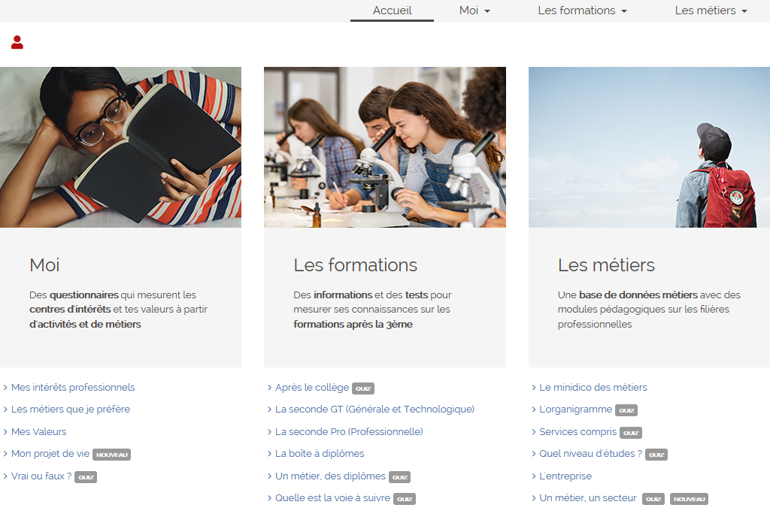Click the red user profile icon
Viewport: 770px width, 532px height.
coord(17,42)
